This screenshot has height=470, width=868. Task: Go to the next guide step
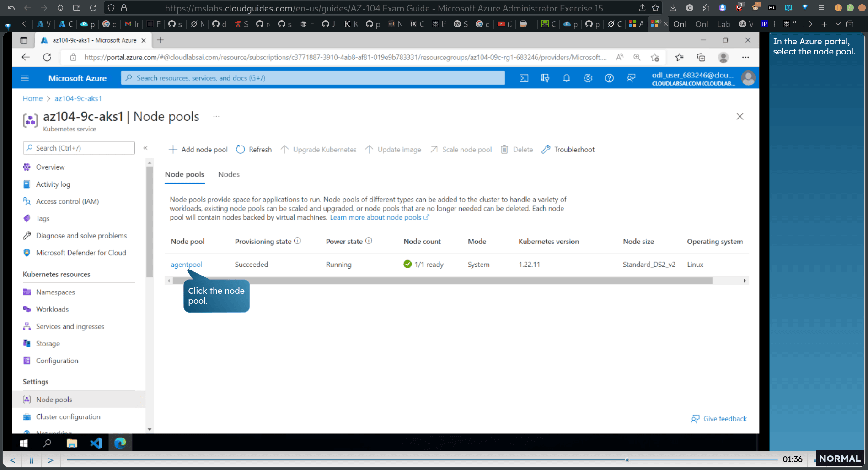(51, 460)
